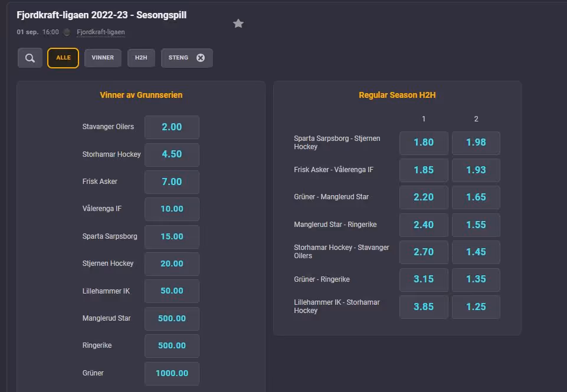Pick 2.70 for Storhamar - Stavanger Oilers

click(x=424, y=252)
